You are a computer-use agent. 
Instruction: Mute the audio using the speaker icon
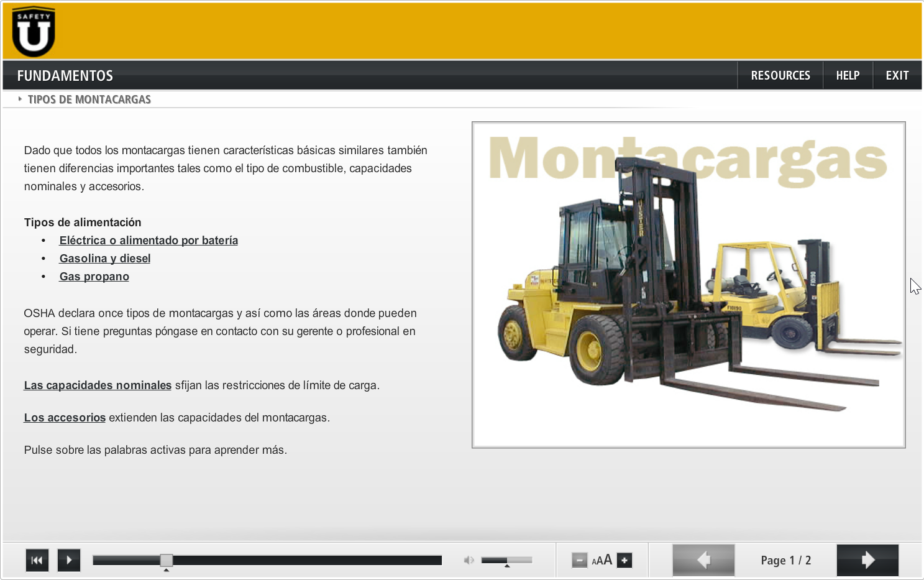pos(469,559)
